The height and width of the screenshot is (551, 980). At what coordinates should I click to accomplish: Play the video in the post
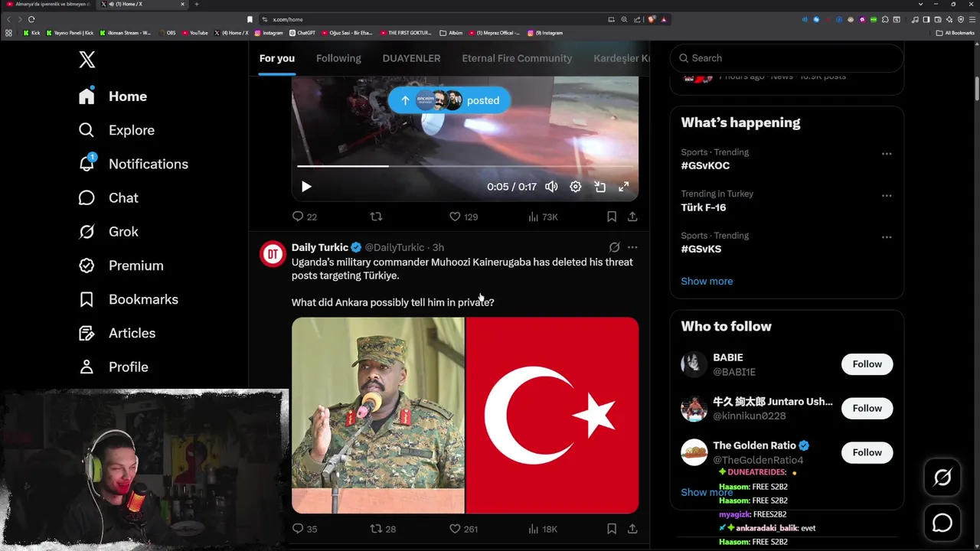pyautogui.click(x=306, y=187)
